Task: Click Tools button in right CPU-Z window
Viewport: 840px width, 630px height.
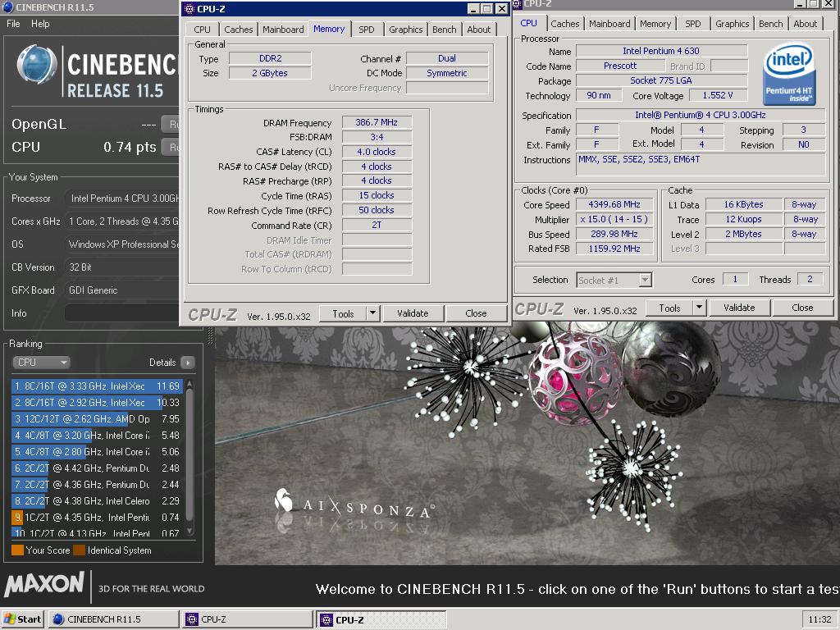Action: 669,308
